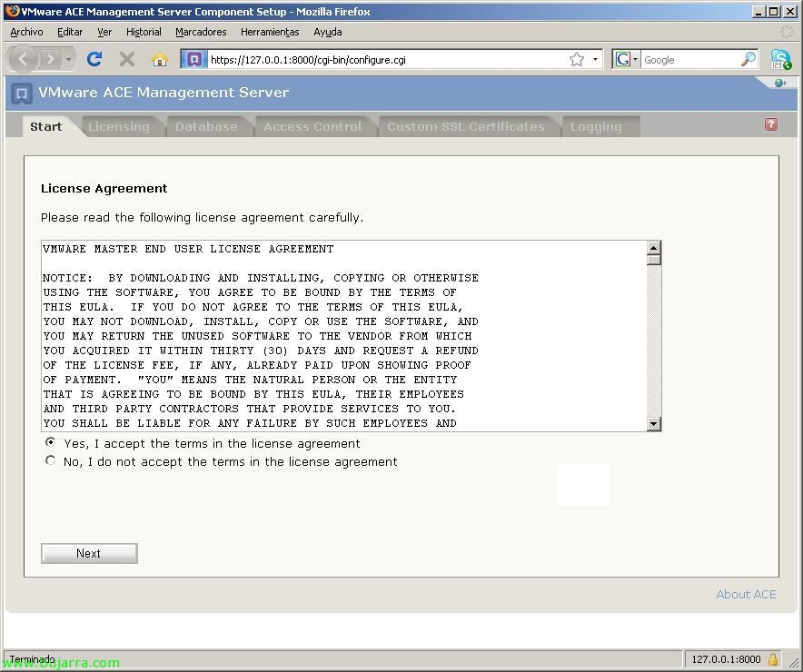Open the Archivo menu
803x672 pixels.
pyautogui.click(x=26, y=32)
